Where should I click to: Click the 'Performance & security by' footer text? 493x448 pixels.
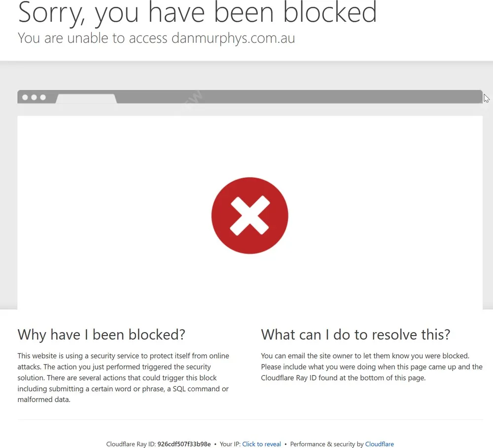click(x=327, y=444)
